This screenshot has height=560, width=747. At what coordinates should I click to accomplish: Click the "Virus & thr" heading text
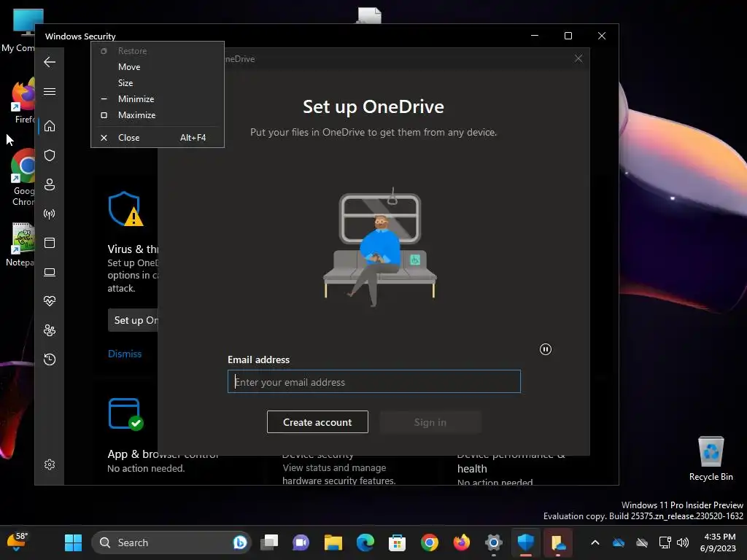pos(133,249)
